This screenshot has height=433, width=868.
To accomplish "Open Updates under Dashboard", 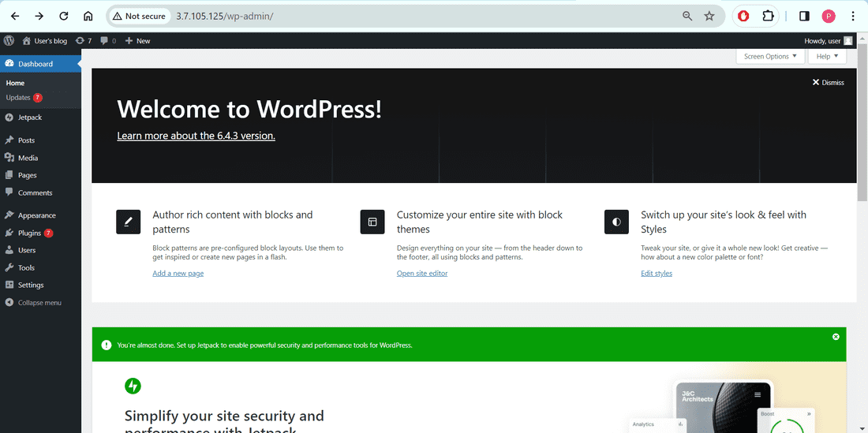I will (24, 97).
